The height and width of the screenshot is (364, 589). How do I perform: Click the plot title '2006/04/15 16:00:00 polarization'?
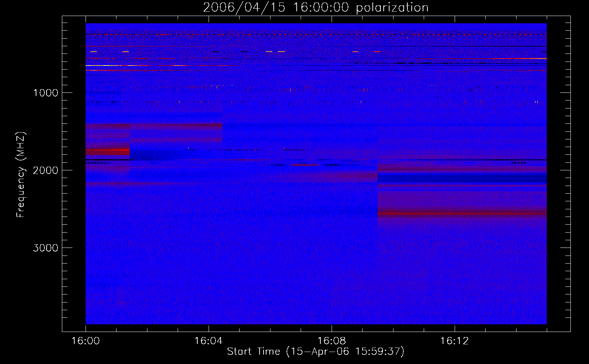pos(316,8)
